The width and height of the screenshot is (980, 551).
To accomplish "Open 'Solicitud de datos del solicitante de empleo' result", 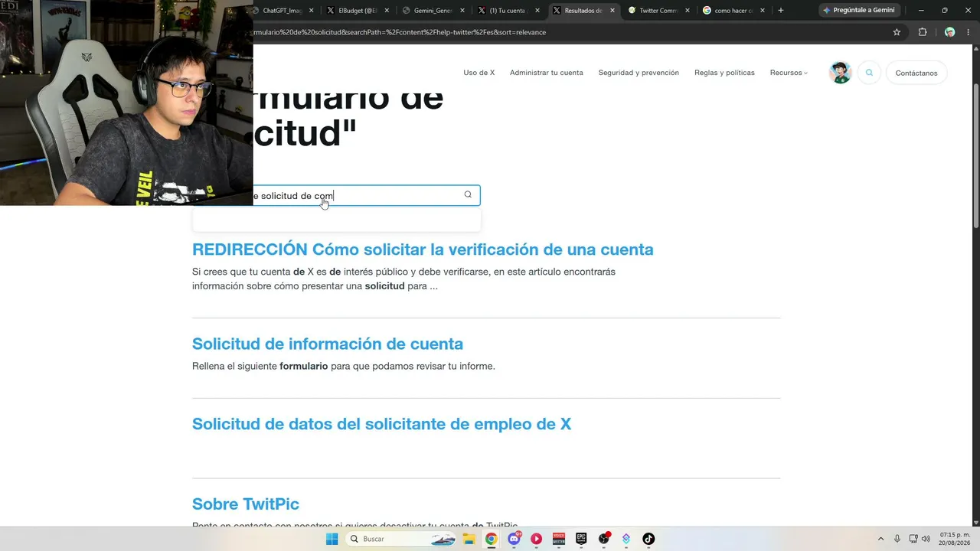I will pyautogui.click(x=381, y=424).
